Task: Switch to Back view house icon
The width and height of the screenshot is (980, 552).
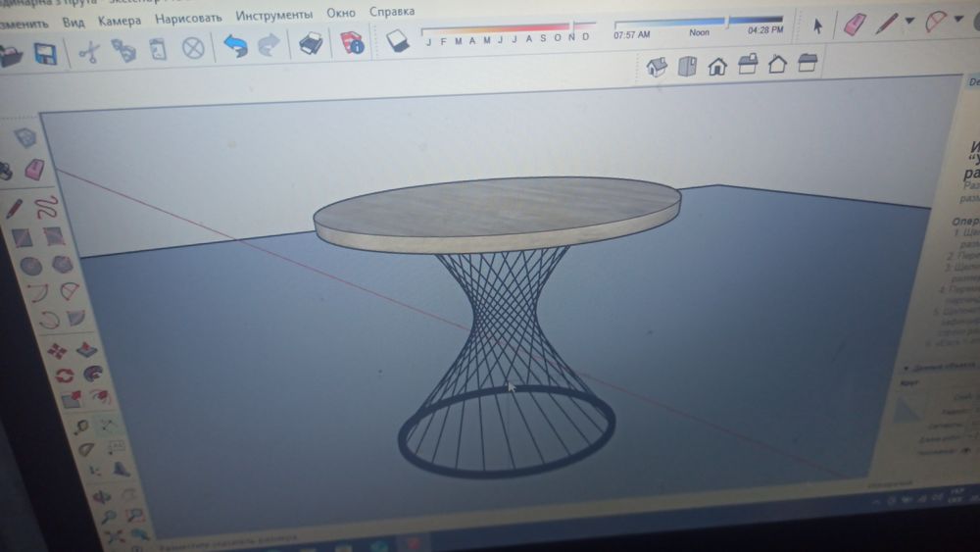Action: point(777,63)
